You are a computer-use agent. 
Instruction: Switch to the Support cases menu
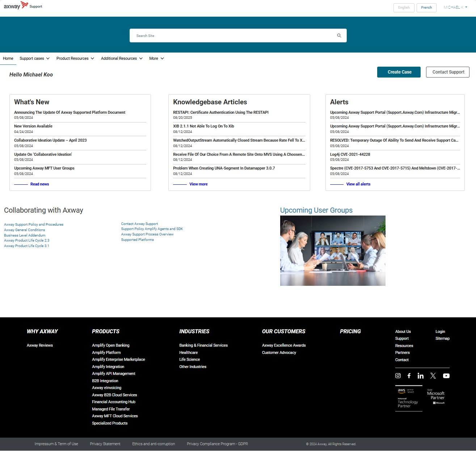(34, 58)
